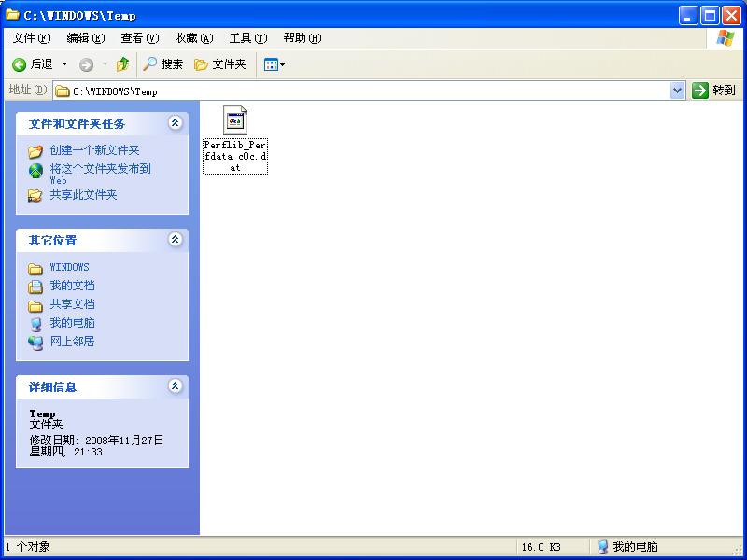Click the My Computer icon in sidebar
Viewport: 747px width, 560px height.
coord(35,324)
